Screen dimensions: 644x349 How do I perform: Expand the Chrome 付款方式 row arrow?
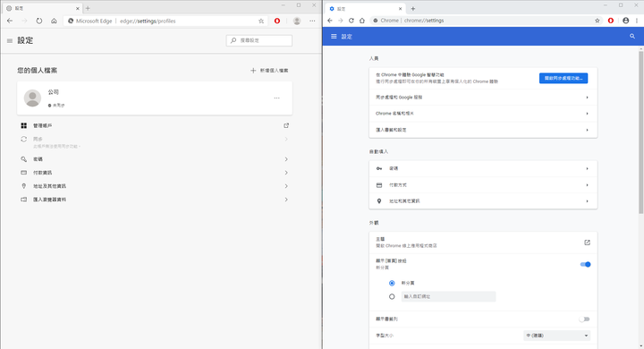pyautogui.click(x=588, y=185)
